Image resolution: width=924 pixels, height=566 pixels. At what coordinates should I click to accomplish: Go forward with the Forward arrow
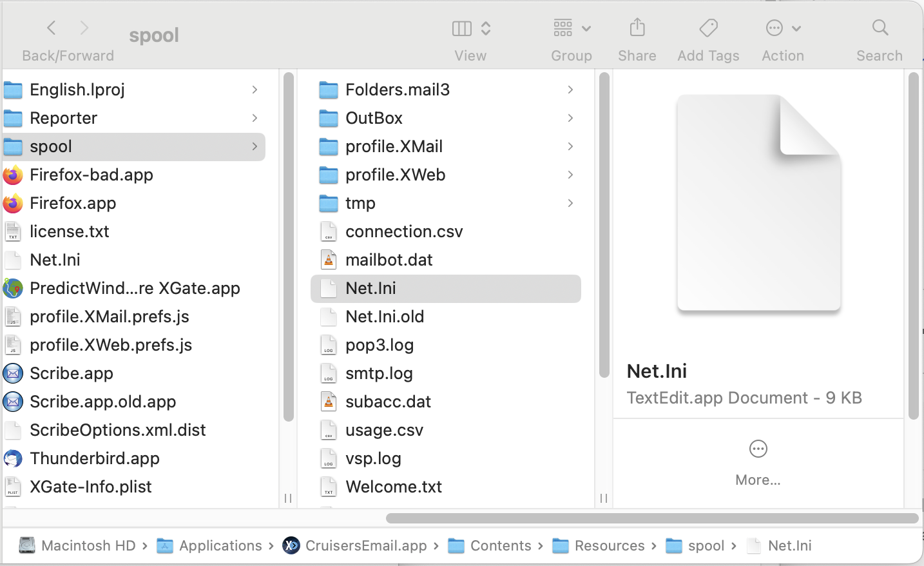click(x=84, y=28)
